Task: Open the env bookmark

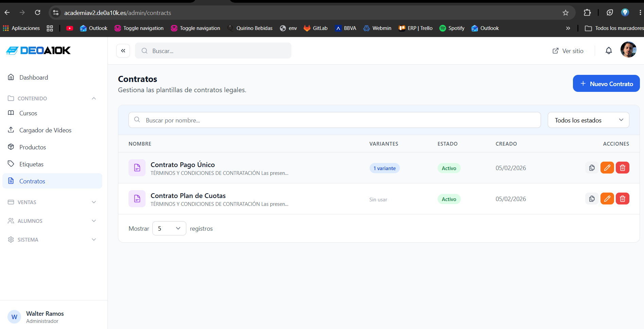Action: (x=288, y=28)
